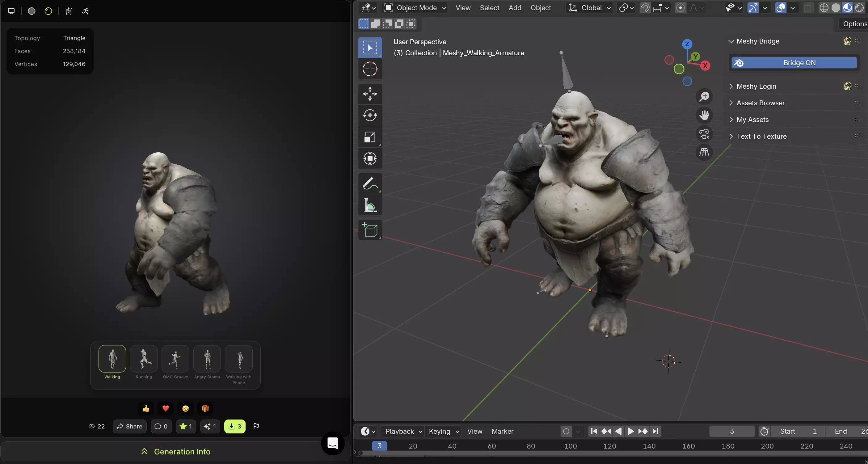This screenshot has width=868, height=464.
Task: React with the thumbs up emoji
Action: tap(146, 409)
